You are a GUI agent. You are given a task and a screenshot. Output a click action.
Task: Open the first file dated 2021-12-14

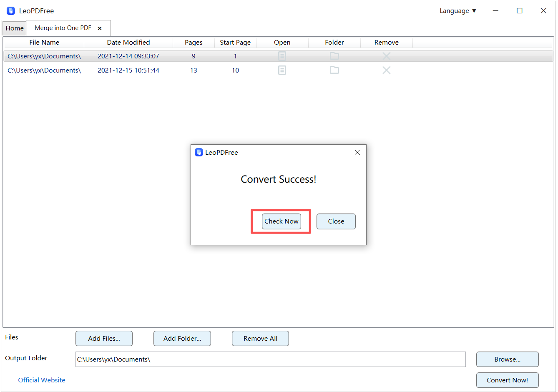pyautogui.click(x=282, y=56)
